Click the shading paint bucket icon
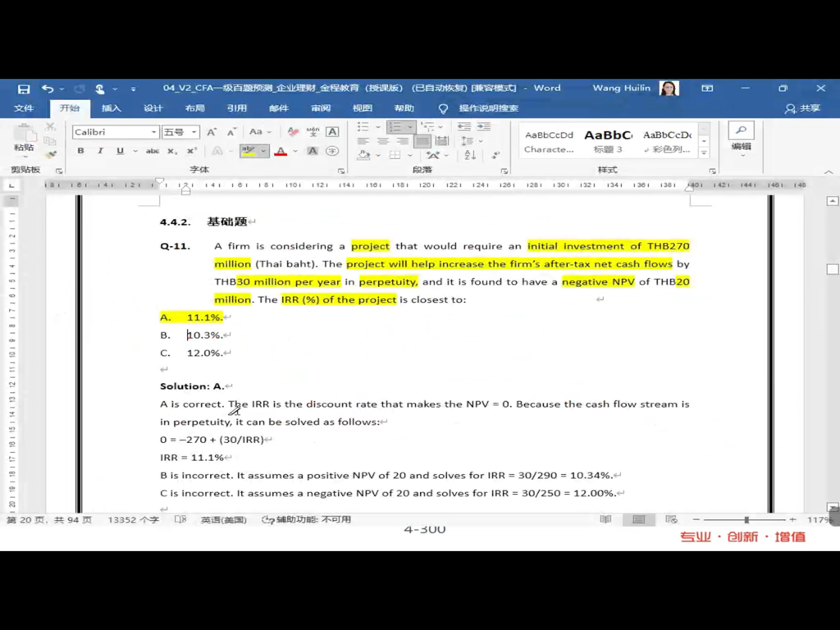The height and width of the screenshot is (630, 840). click(x=363, y=155)
